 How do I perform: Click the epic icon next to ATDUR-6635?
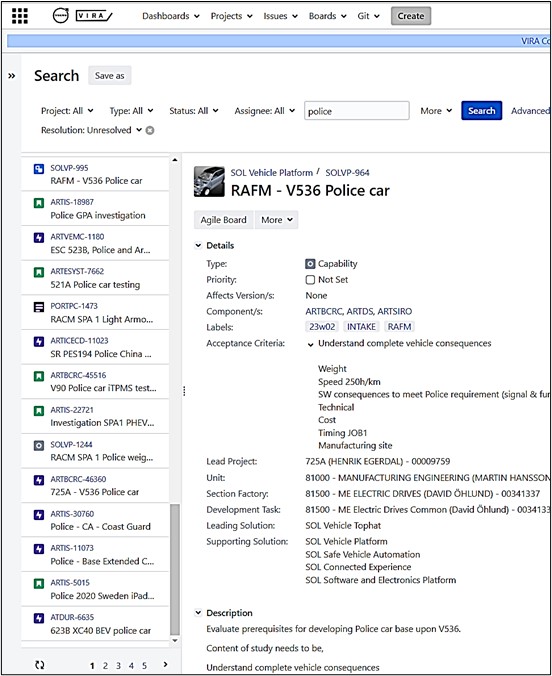pyautogui.click(x=39, y=618)
